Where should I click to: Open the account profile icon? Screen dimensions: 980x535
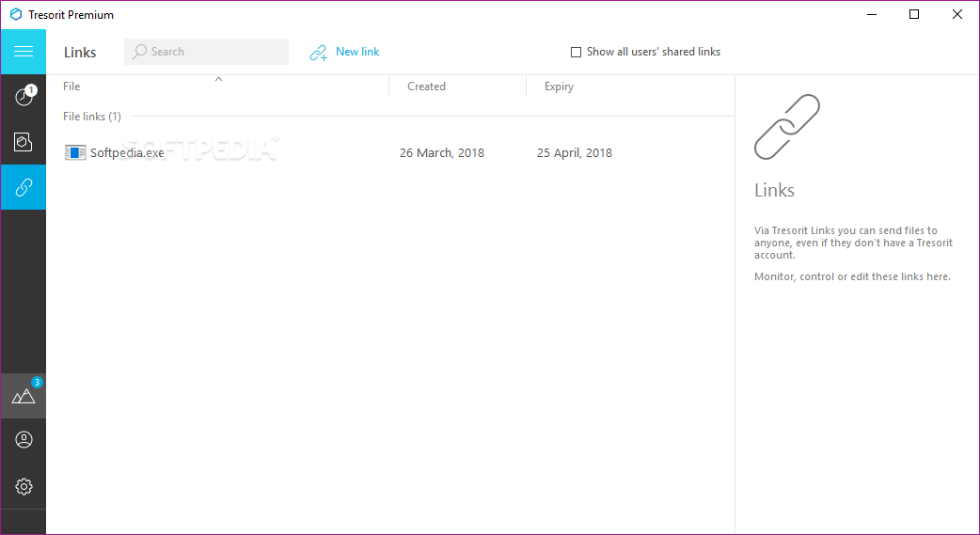[24, 440]
